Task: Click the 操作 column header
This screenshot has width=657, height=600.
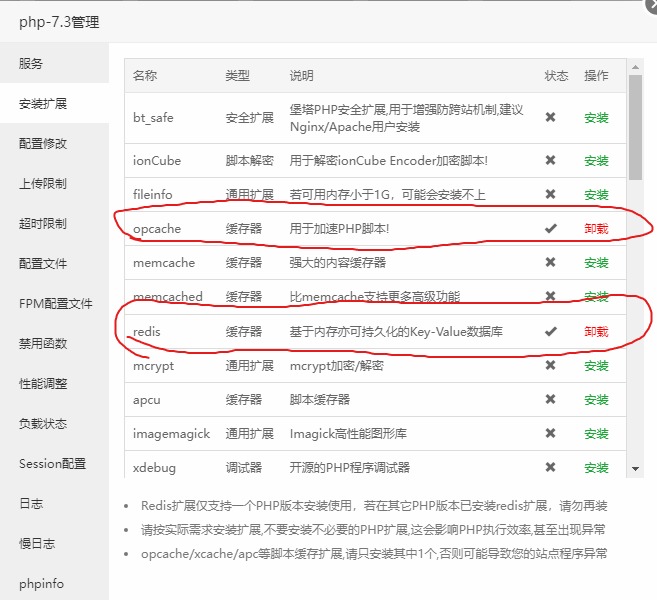Action: click(596, 75)
